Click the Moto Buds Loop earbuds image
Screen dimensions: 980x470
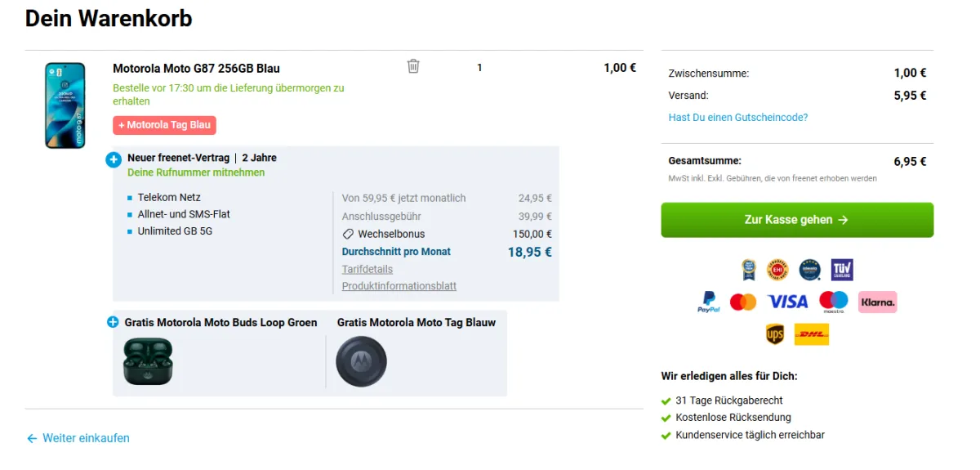point(148,361)
